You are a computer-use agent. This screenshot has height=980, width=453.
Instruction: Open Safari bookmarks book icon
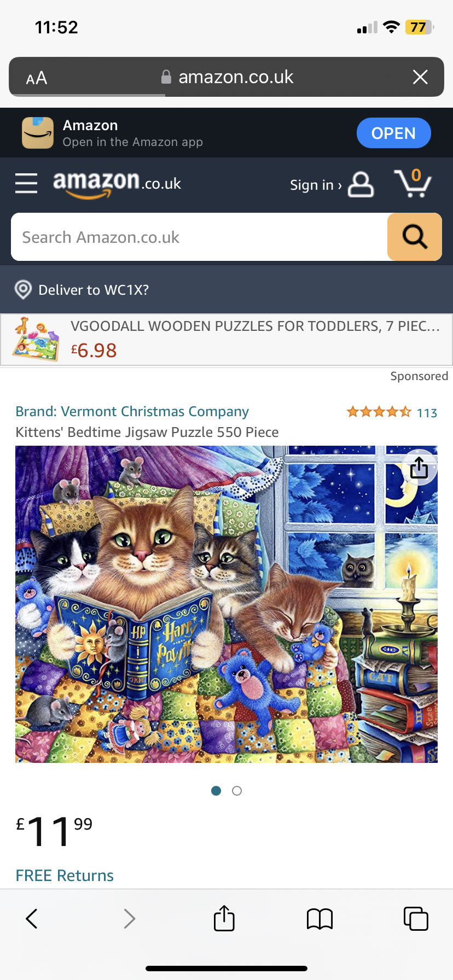(x=320, y=919)
